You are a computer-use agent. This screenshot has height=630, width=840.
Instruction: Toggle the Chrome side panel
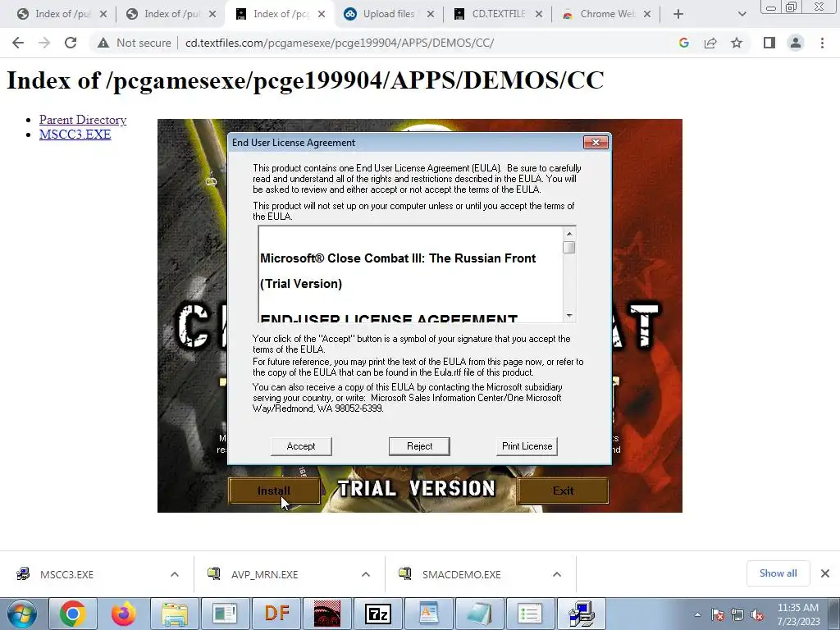coord(769,43)
